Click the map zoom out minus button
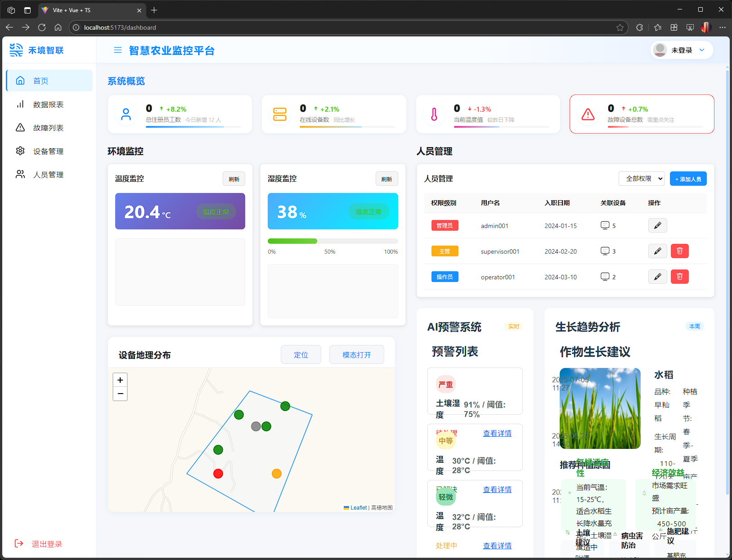The width and height of the screenshot is (732, 560). pos(120,394)
